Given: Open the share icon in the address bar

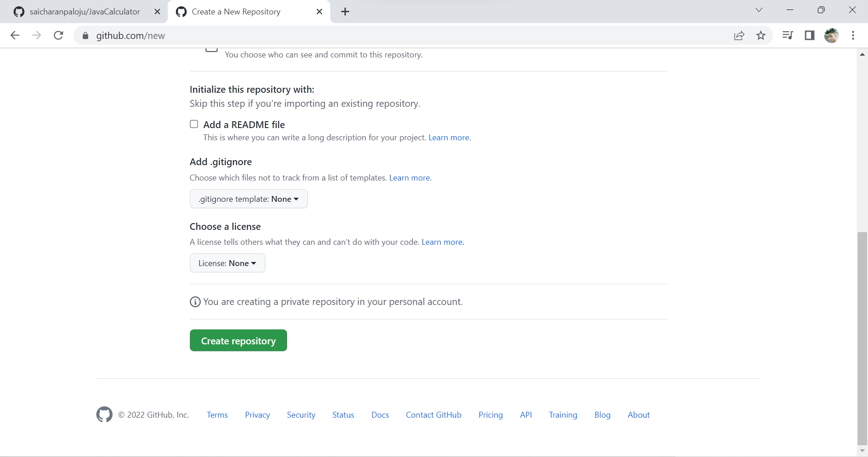Looking at the screenshot, I should point(739,36).
